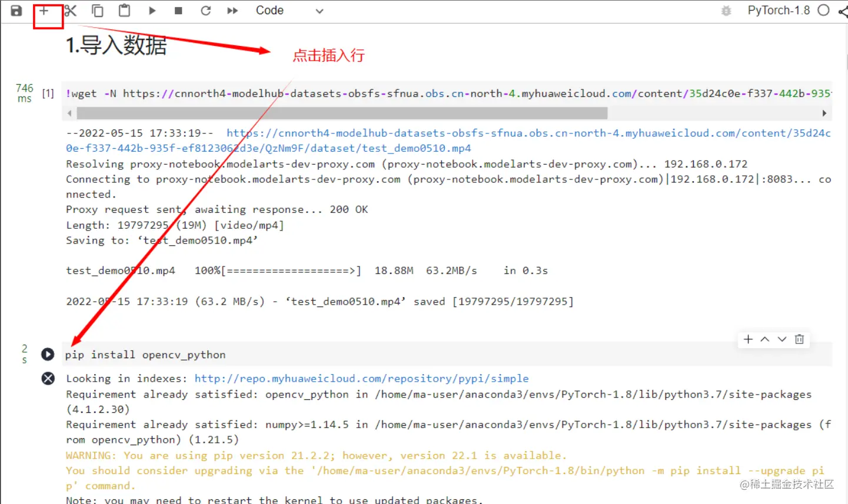This screenshot has width=848, height=504.
Task: Open the repo.myhuaweicloud.com pypi simple link
Action: tap(361, 378)
